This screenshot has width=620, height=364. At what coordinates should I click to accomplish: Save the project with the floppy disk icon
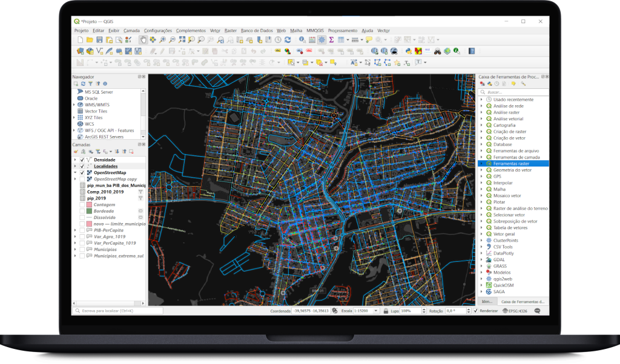(x=99, y=40)
